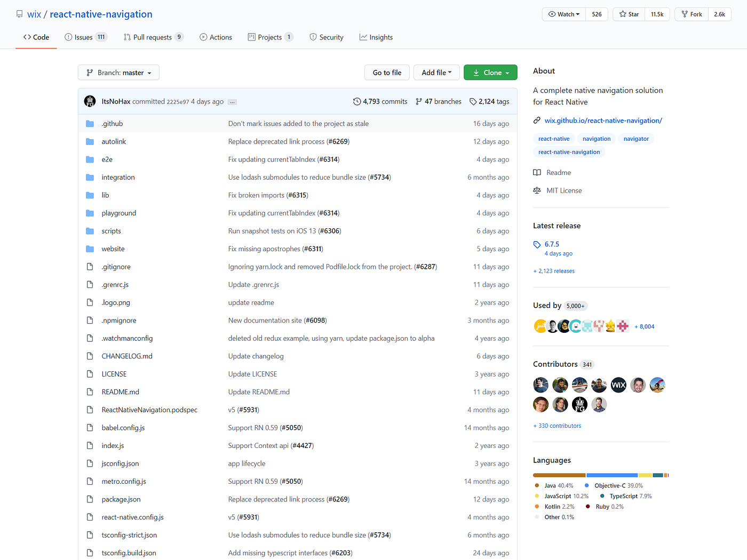This screenshot has width=747, height=560.
Task: Open the repository bookmark icon next to wix
Action: [19, 14]
